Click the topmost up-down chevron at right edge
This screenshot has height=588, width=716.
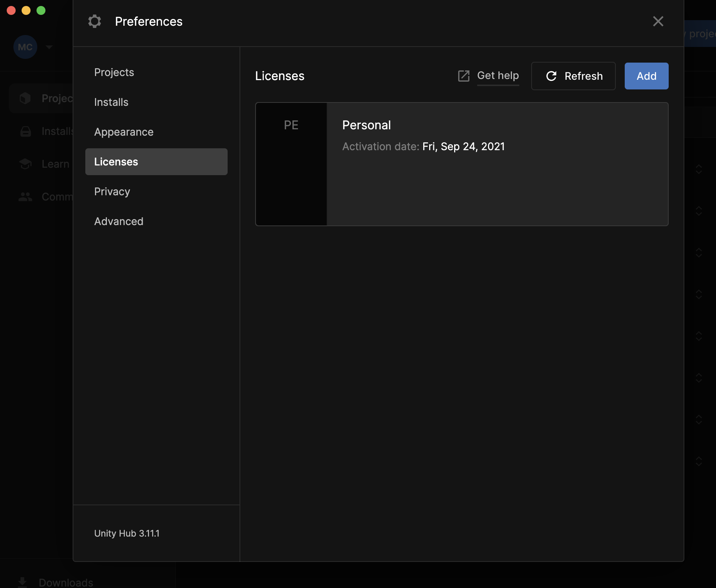click(699, 169)
